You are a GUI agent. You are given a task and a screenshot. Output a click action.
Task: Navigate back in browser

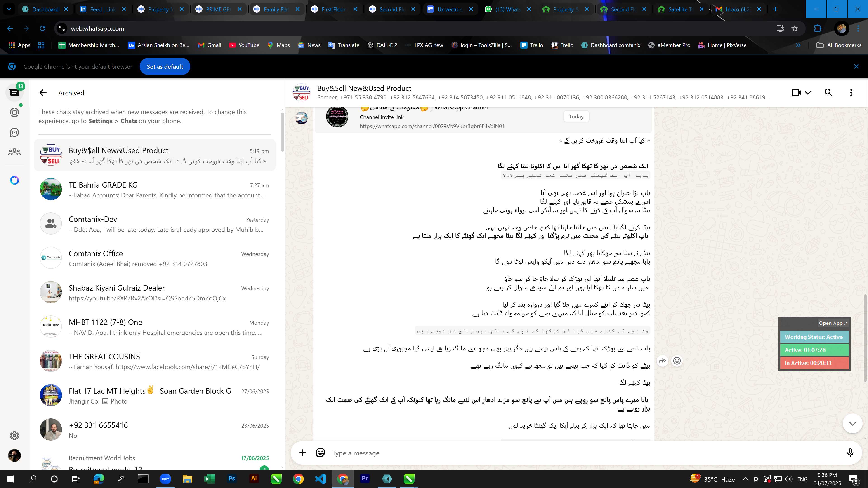10,29
